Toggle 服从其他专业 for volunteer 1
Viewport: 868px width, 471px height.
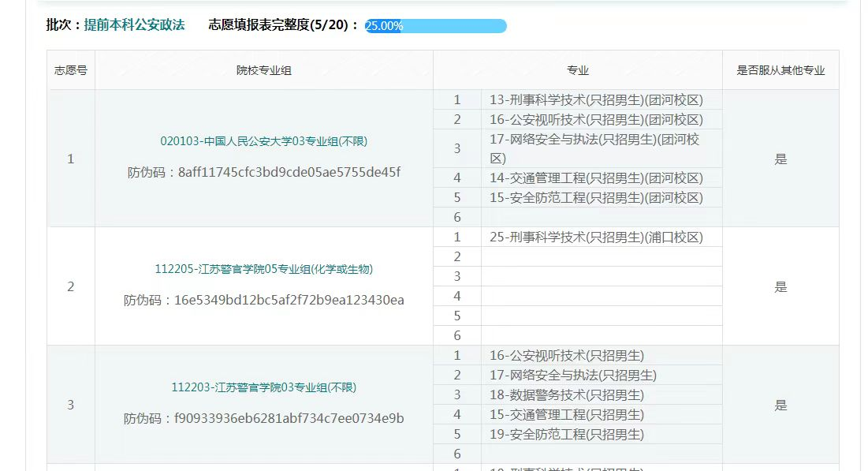pos(781,158)
